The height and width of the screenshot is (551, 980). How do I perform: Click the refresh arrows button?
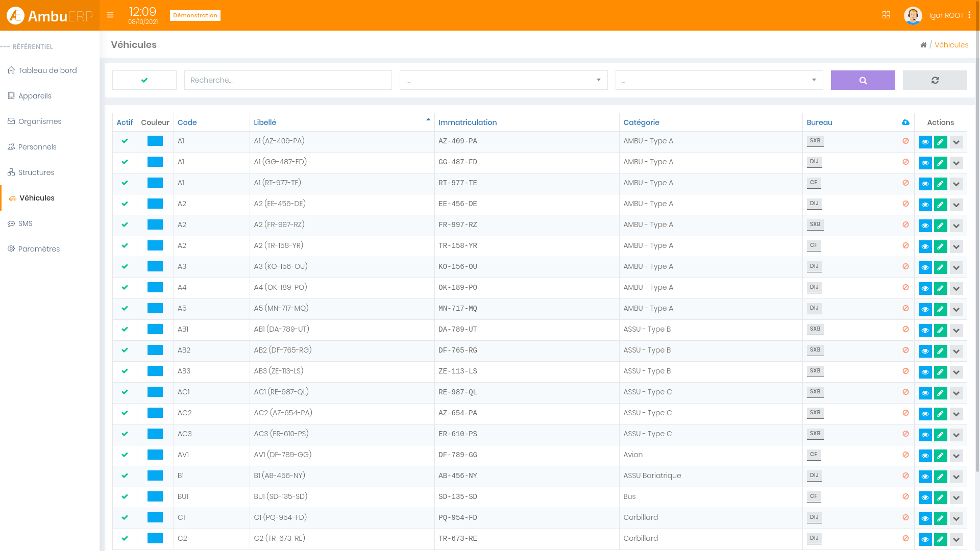(935, 80)
